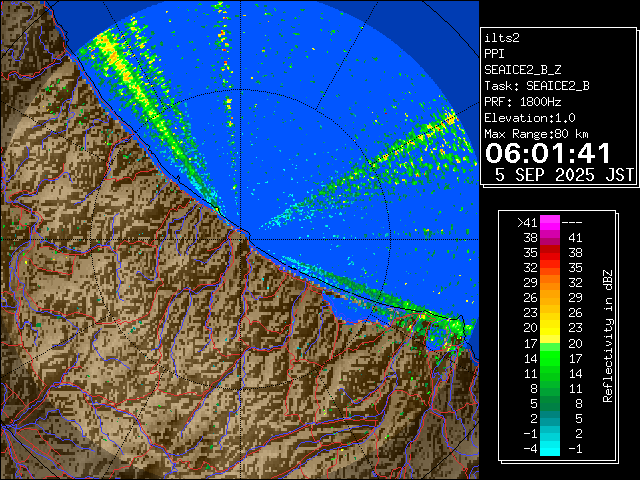Screen dimensions: 640x480
Task: Click the 32–35 dBZ red legend swatch
Action: pyautogui.click(x=549, y=268)
